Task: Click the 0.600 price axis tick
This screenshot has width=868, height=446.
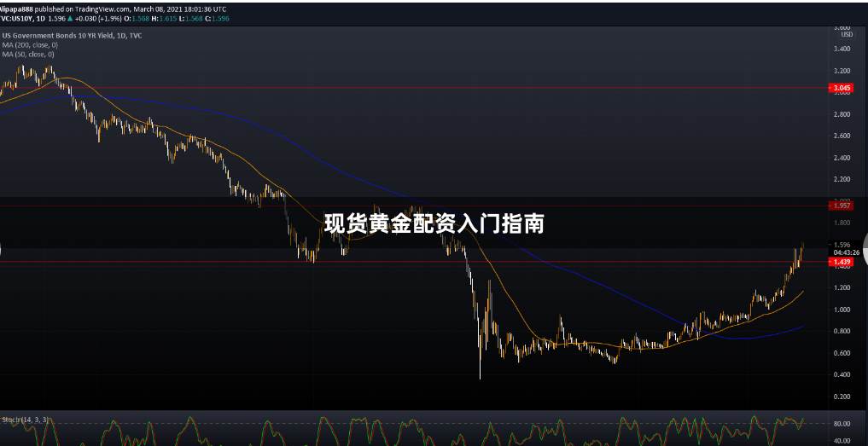Action: click(x=842, y=353)
